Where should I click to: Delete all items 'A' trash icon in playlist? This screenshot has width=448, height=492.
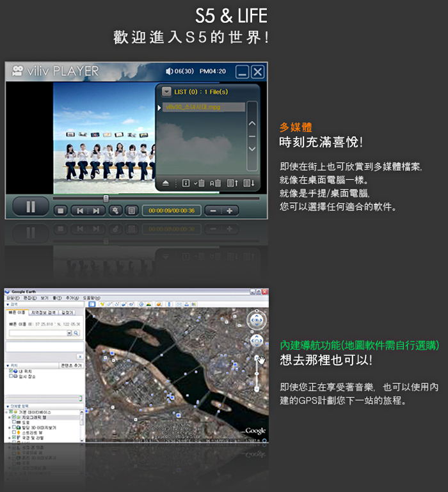[x=216, y=183]
